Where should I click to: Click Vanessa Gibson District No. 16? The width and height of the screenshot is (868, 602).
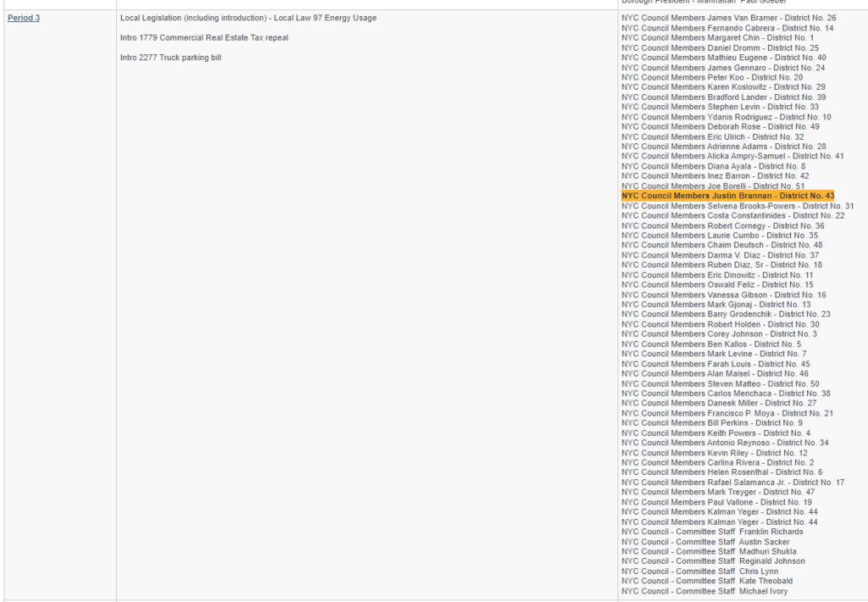pos(724,294)
